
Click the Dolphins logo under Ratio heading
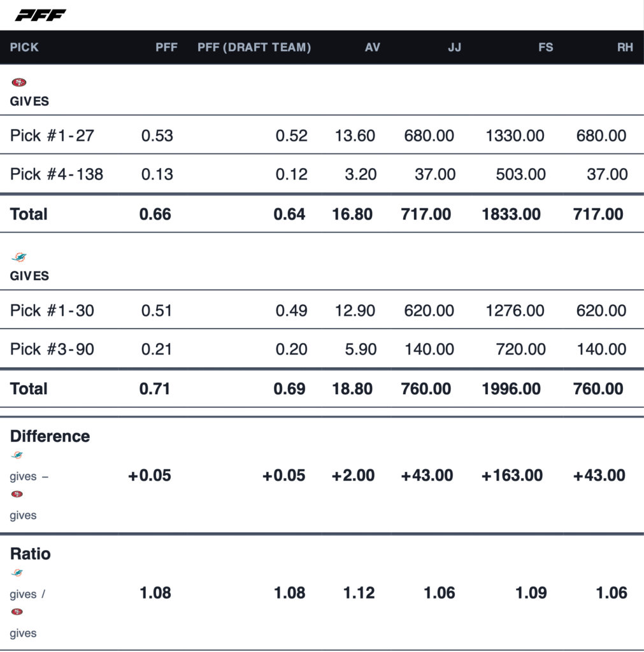point(17,573)
